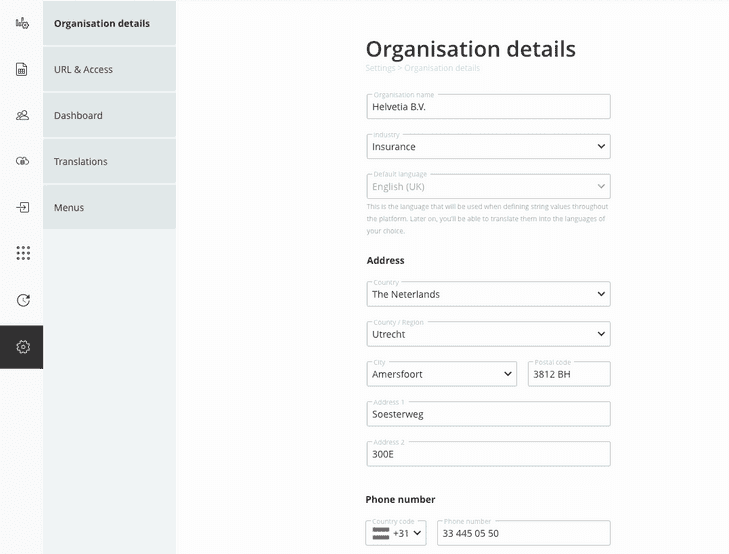
Task: Expand the Industry dropdown showing Insurance
Action: [x=488, y=147]
